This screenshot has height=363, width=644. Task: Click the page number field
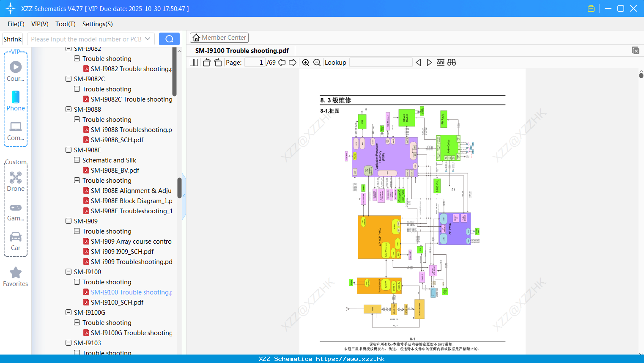(x=255, y=62)
